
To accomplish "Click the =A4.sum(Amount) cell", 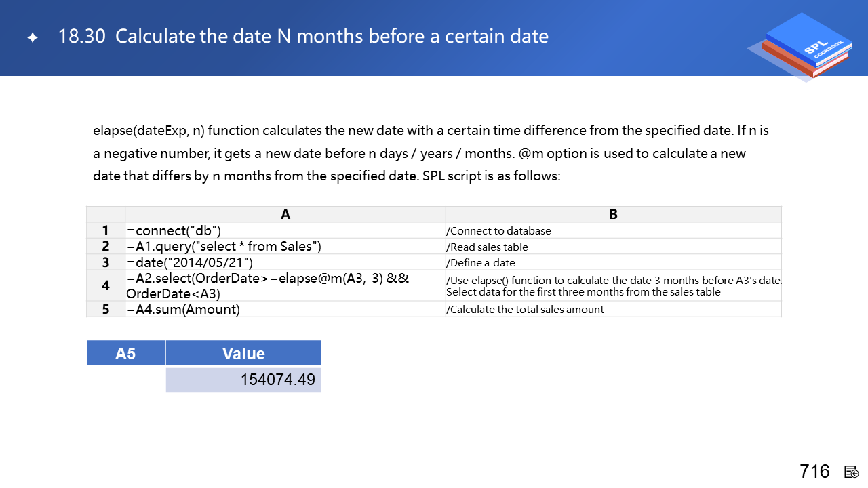I will [x=183, y=309].
